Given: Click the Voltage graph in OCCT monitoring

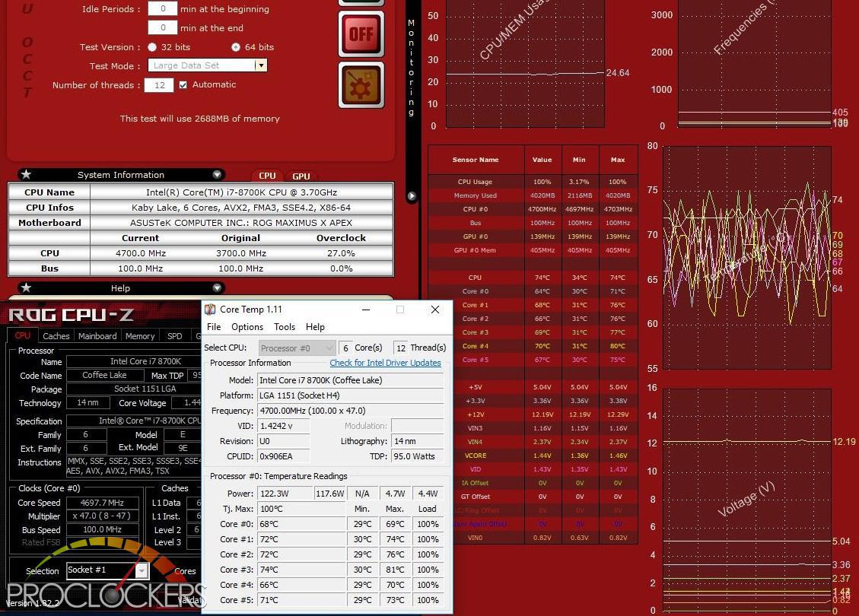Looking at the screenshot, I should (x=746, y=500).
